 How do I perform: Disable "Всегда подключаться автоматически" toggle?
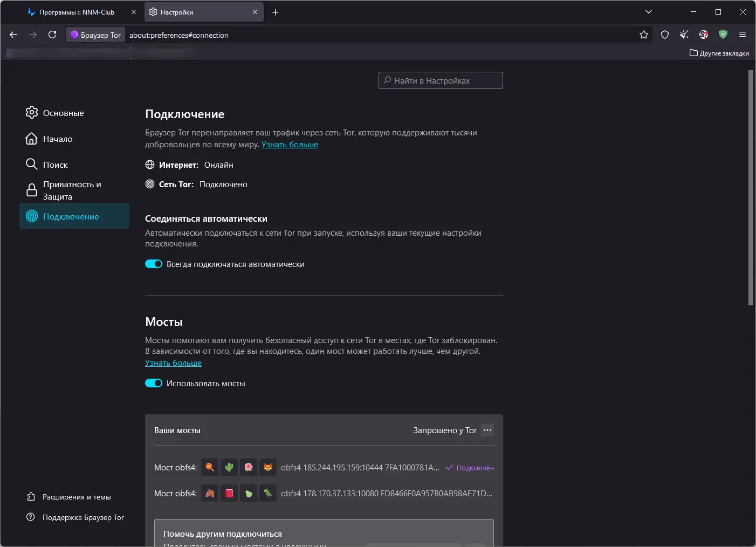point(154,264)
